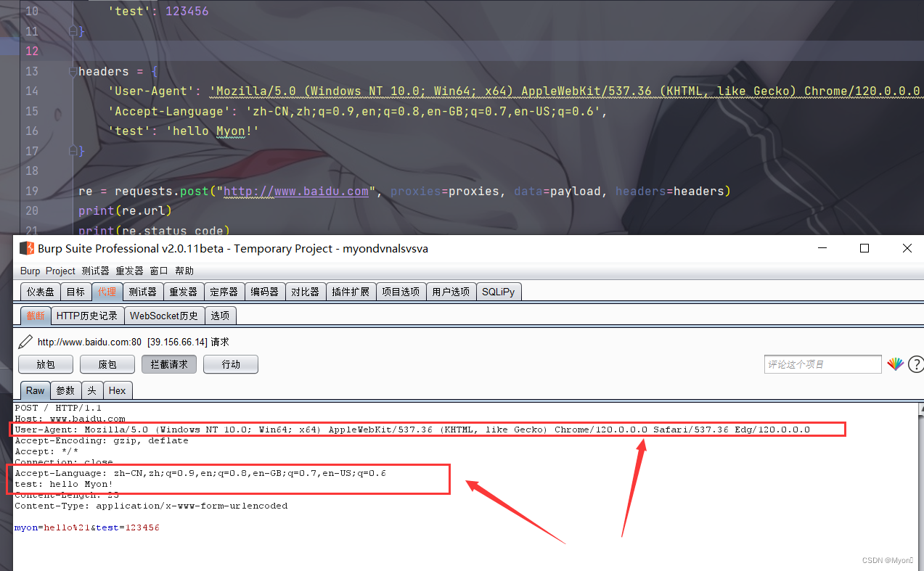Collapse code block at line 11 fold marker

(73, 31)
